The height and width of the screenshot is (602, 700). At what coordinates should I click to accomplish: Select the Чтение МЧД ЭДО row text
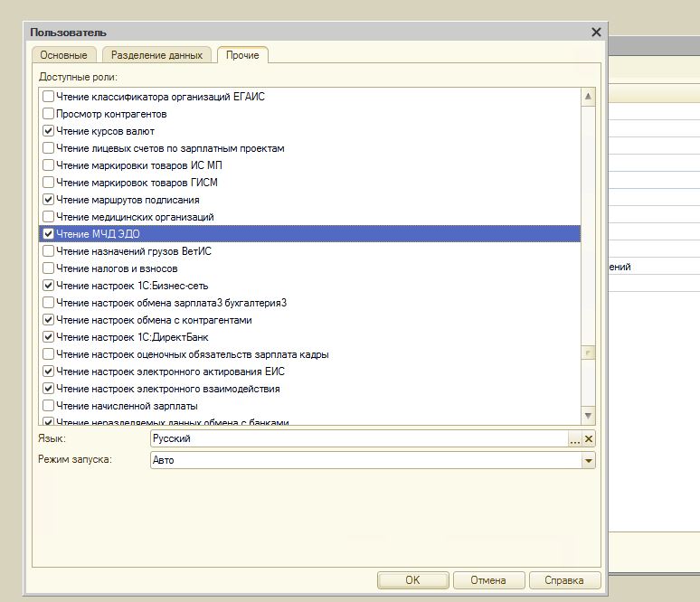(x=98, y=234)
